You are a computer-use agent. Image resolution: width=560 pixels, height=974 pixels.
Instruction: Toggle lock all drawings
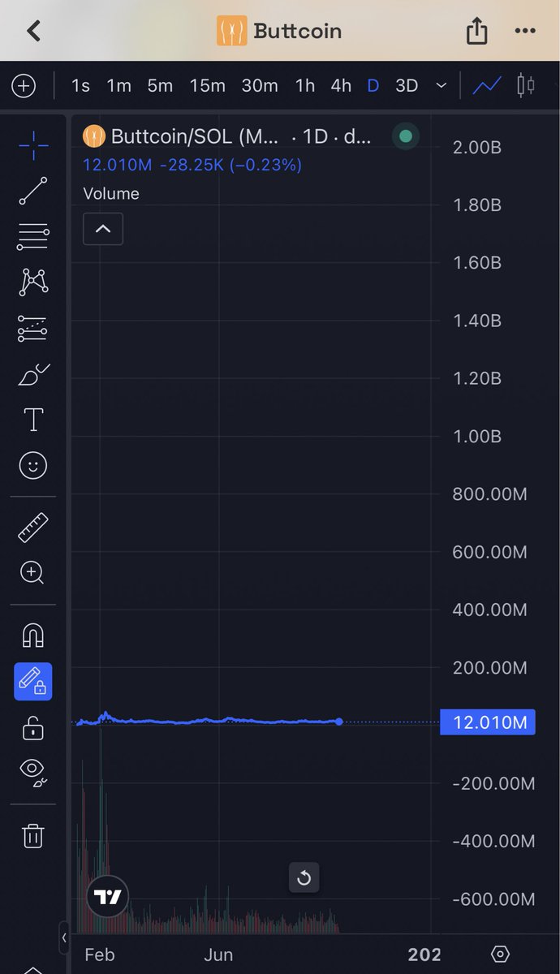[33, 727]
